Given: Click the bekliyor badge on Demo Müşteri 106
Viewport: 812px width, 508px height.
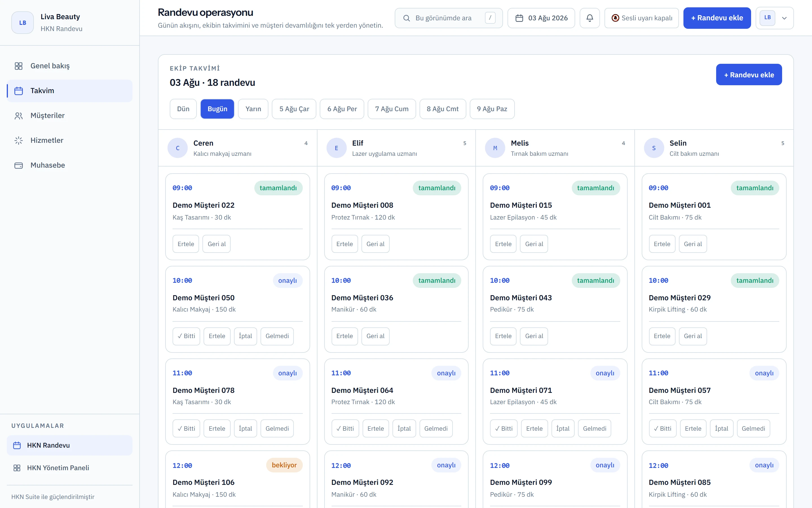Looking at the screenshot, I should tap(284, 465).
